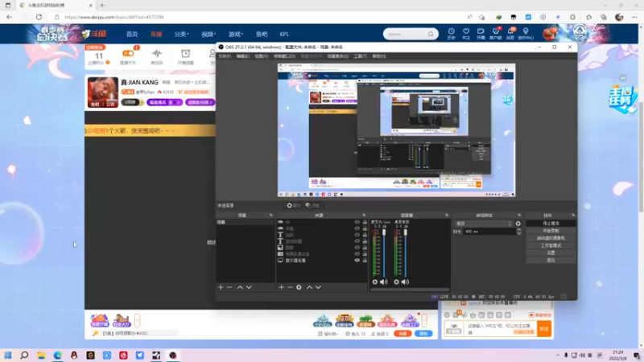
Task: Open Windows search from the taskbar
Action: pos(24,355)
